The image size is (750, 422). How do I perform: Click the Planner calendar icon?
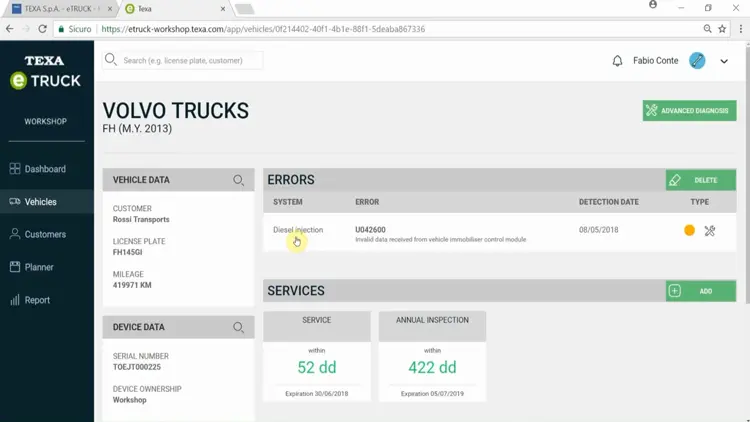[x=15, y=267]
